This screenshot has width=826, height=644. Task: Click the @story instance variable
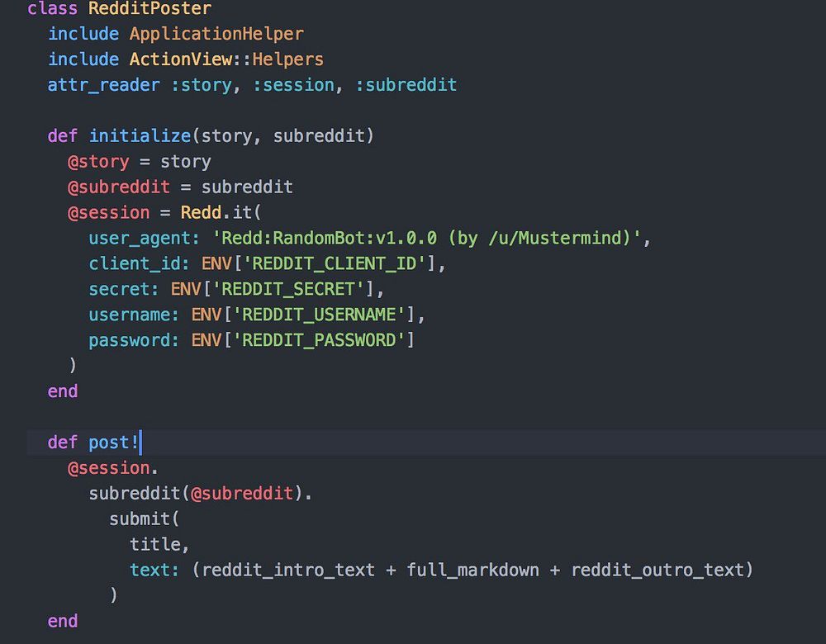(98, 162)
